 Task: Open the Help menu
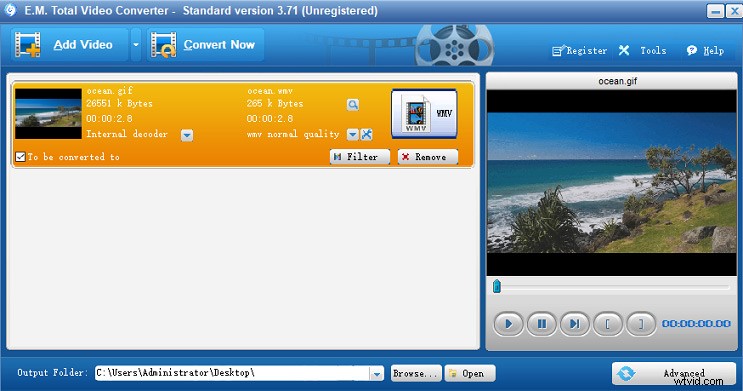tap(705, 50)
